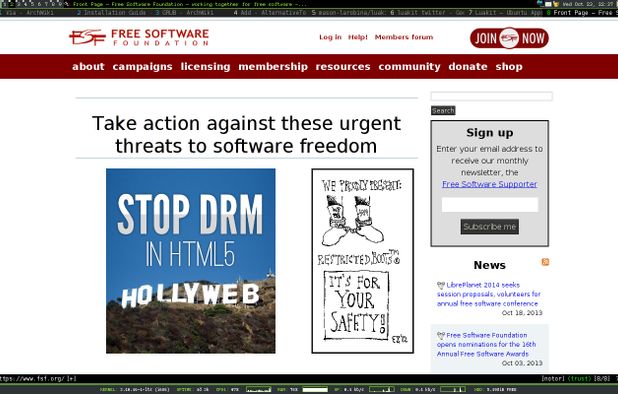Open the membership menu item

coord(273,67)
